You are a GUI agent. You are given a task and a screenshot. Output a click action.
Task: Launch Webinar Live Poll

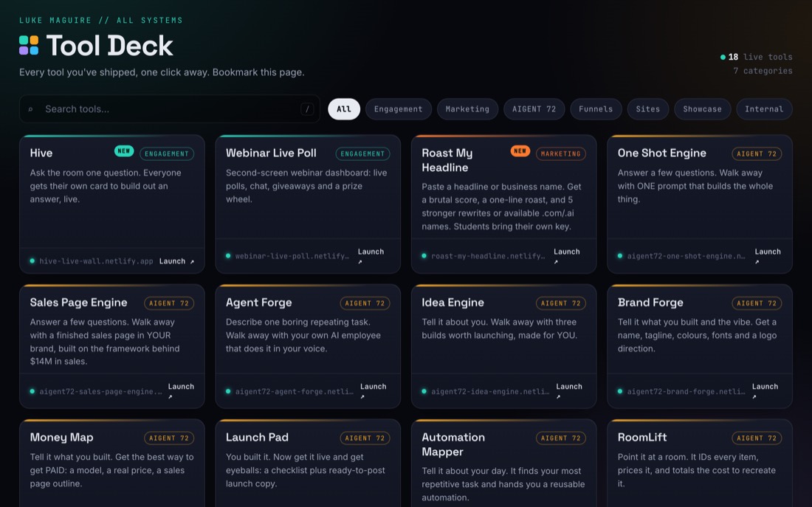(371, 256)
